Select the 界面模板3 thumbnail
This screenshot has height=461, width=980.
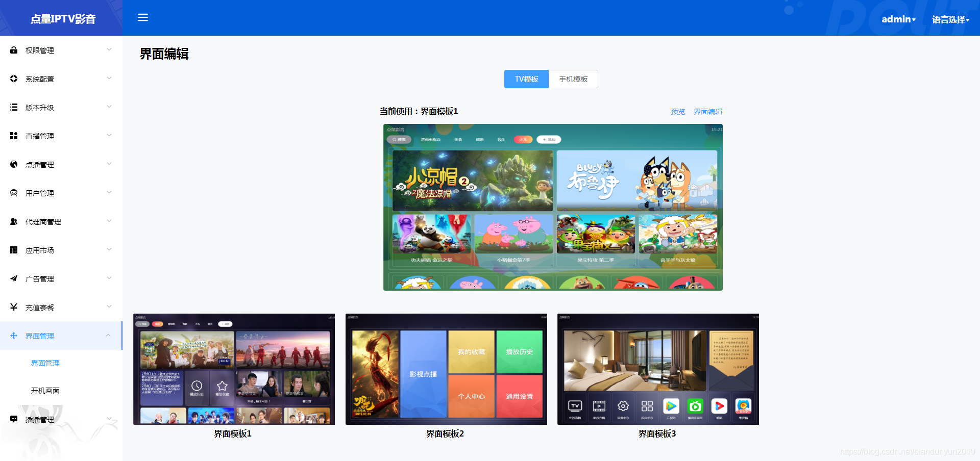click(x=658, y=369)
